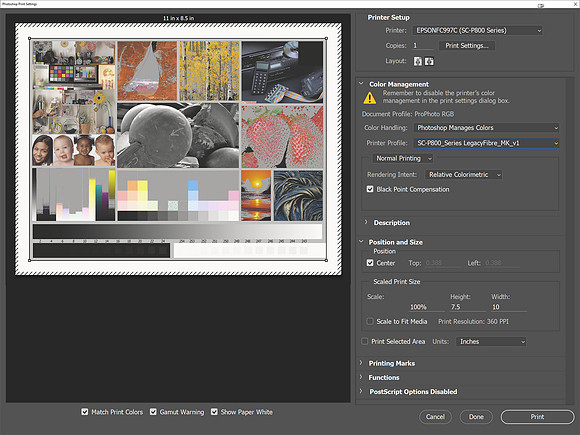Viewport: 580px width, 435px height.
Task: Toggle Match Print Colors checkbox
Action: (85, 412)
